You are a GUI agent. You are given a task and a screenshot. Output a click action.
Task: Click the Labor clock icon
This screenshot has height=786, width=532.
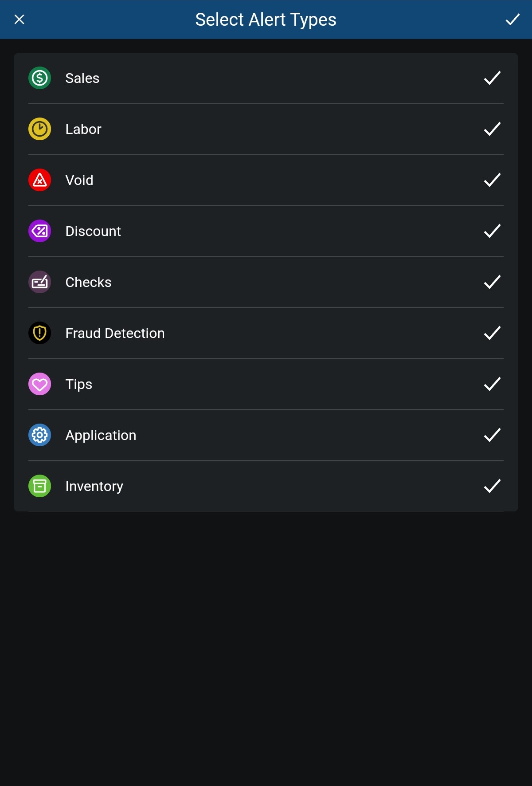click(39, 129)
